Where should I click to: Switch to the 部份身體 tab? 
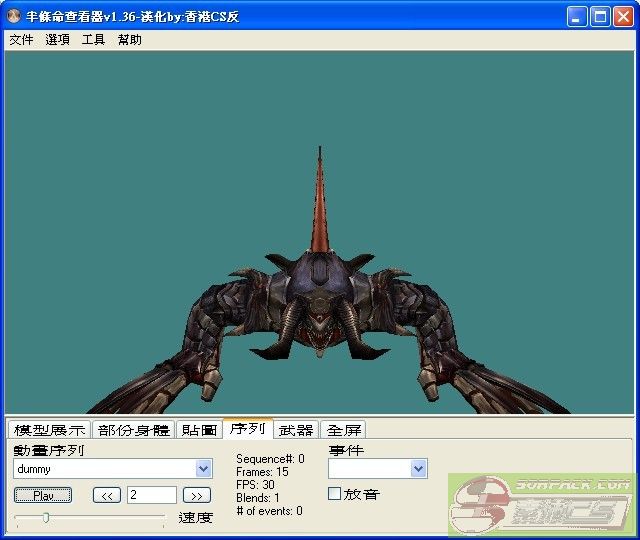pos(133,430)
